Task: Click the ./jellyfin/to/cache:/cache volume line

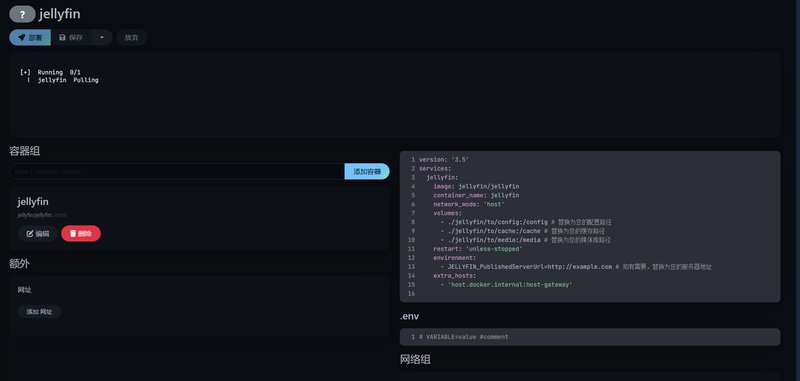Action: coord(523,231)
